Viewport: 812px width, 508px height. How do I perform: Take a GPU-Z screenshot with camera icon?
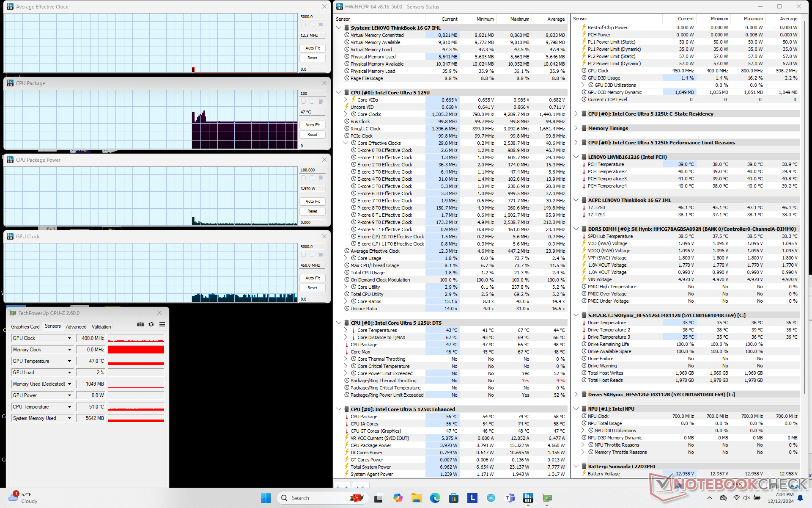point(140,325)
